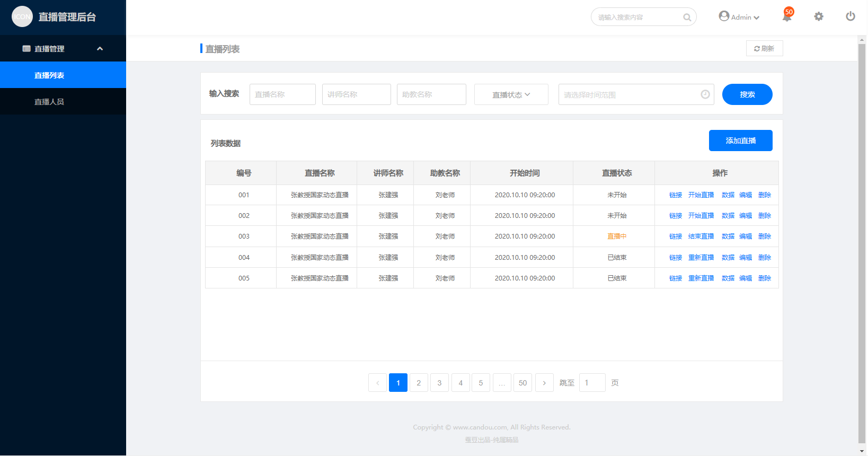The image size is (868, 456).
Task: Click 编辑 in row 005
Action: coord(746,278)
